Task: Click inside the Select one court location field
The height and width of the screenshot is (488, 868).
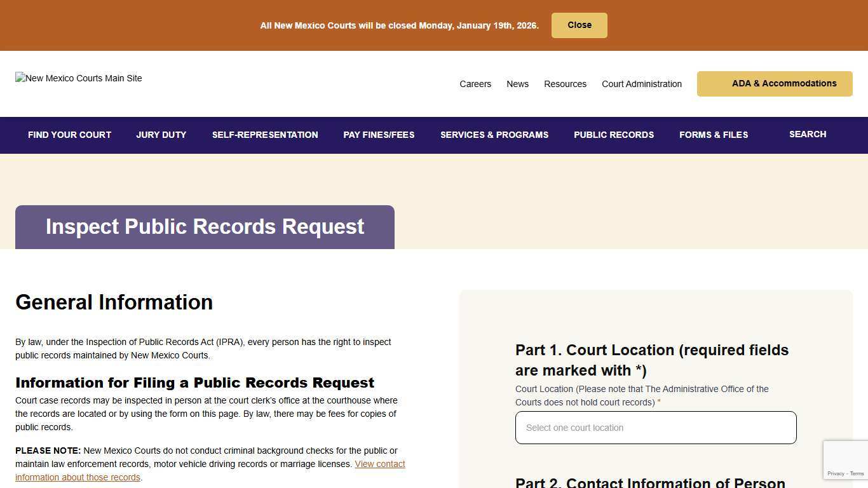Action: click(655, 428)
